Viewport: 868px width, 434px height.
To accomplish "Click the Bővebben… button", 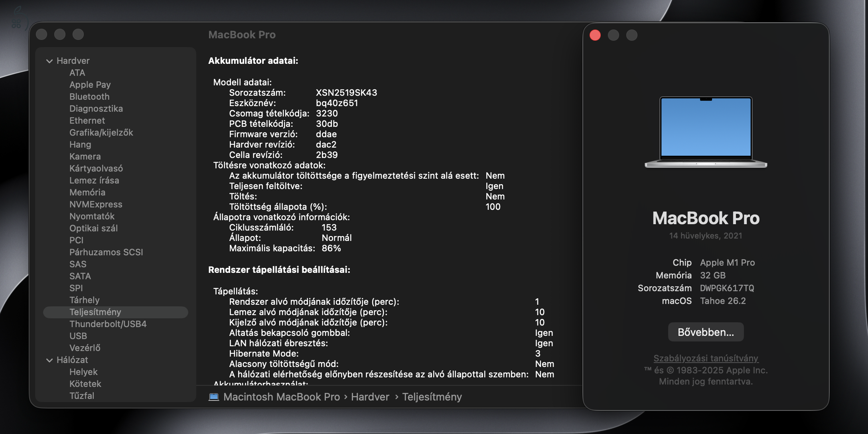I will (x=705, y=331).
